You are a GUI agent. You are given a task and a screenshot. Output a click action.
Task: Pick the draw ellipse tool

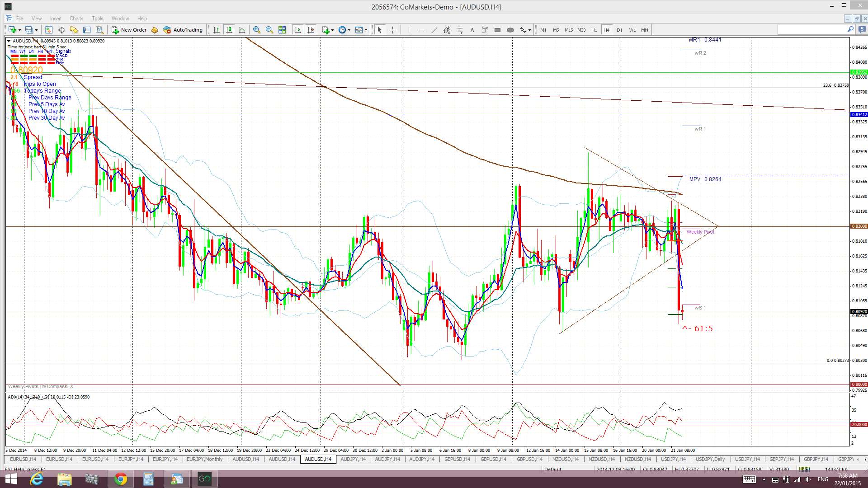(510, 30)
